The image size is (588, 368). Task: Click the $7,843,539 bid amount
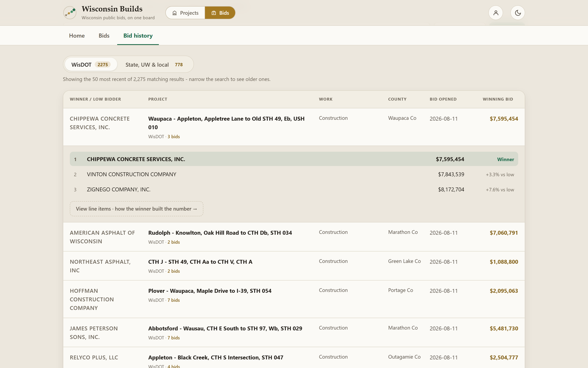coord(451,174)
